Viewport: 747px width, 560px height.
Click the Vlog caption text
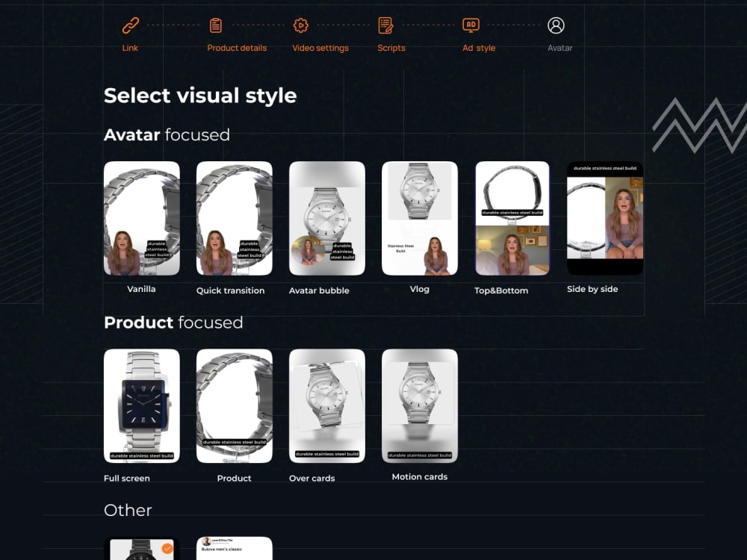pos(420,289)
